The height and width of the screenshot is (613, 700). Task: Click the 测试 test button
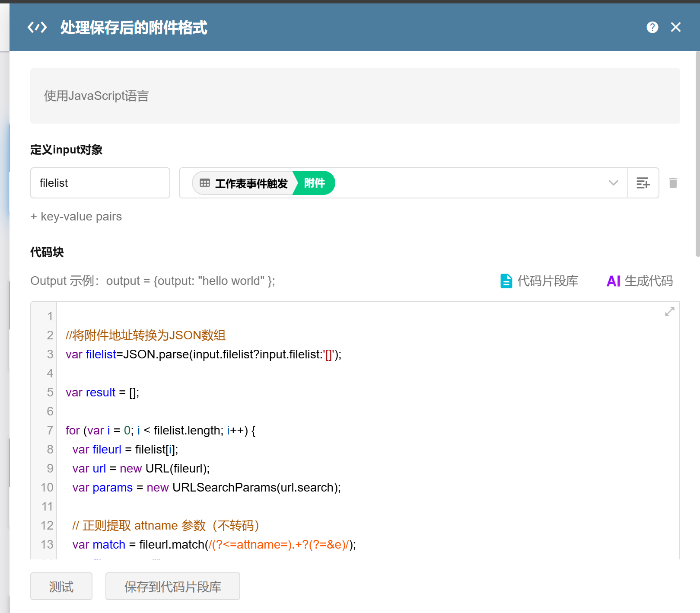[61, 586]
